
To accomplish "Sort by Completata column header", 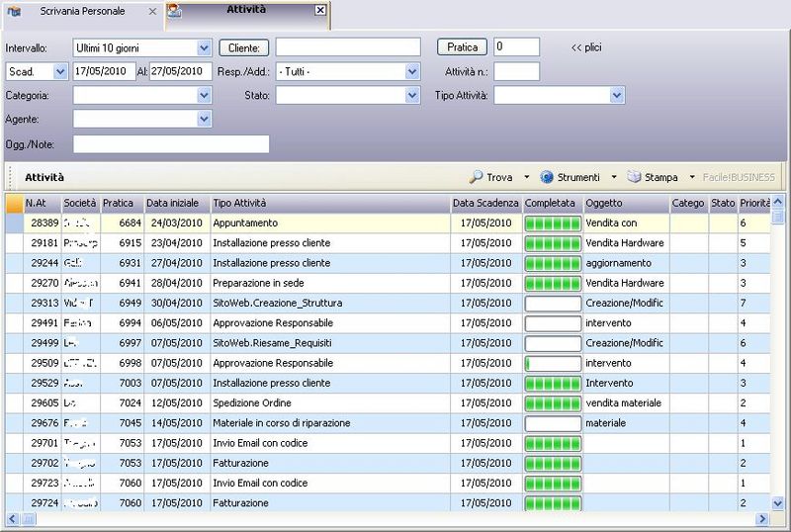I will (x=553, y=203).
